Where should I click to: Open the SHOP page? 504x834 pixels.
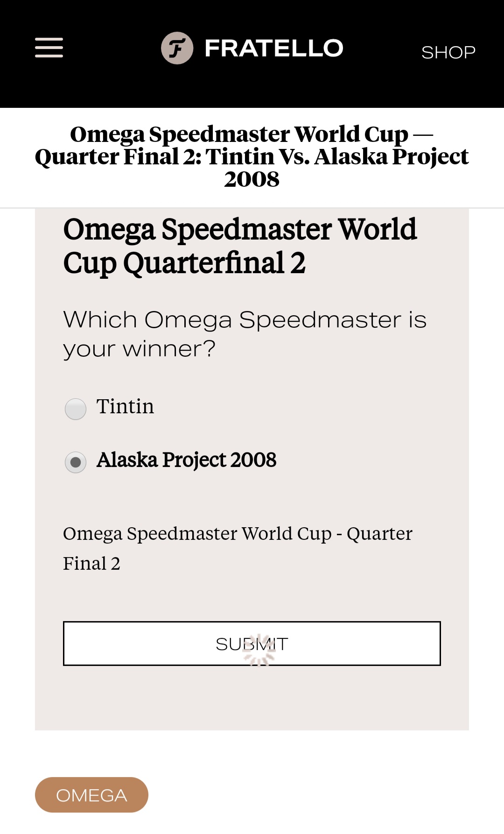(448, 52)
